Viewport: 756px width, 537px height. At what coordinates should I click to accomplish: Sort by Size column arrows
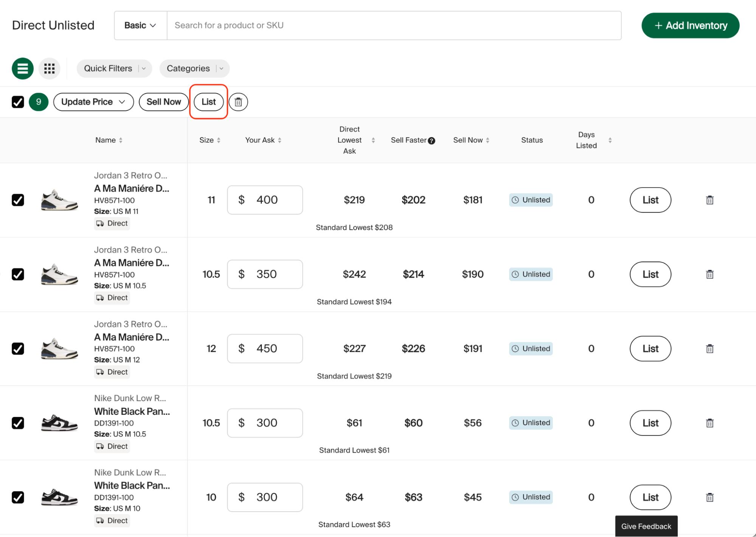[x=219, y=140]
